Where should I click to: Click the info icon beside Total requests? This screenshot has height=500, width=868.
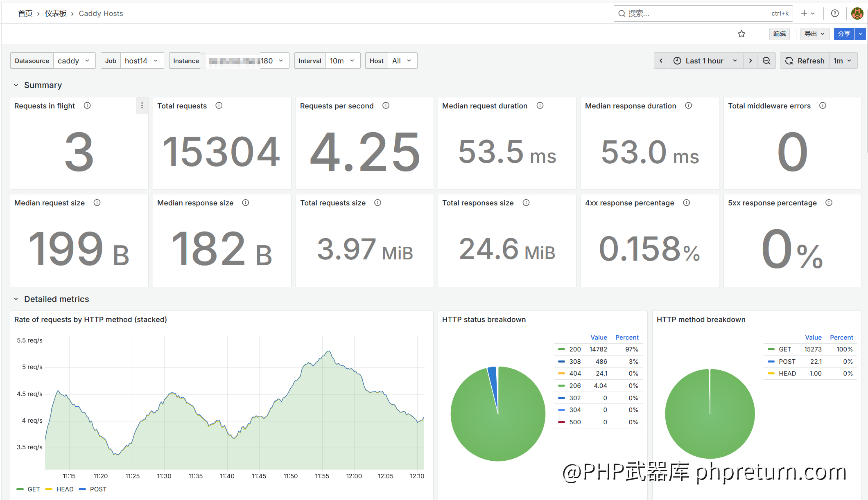(x=219, y=106)
